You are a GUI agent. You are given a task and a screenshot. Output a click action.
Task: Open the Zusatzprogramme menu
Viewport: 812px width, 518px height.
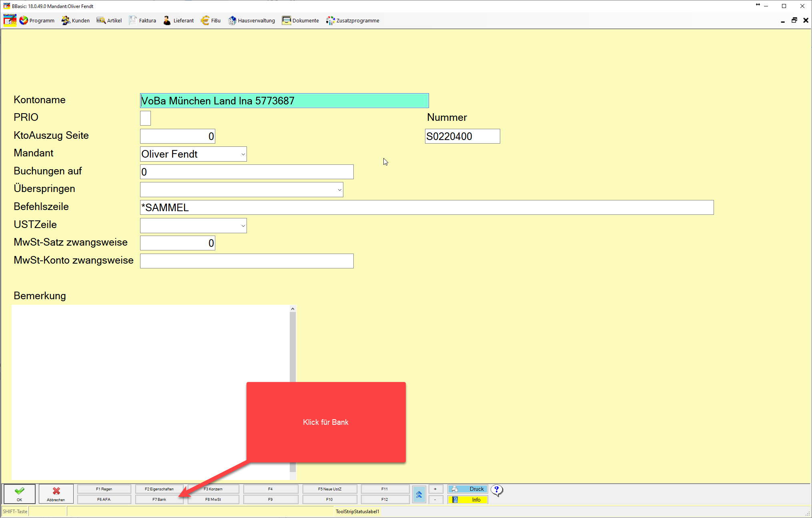pyautogui.click(x=353, y=20)
